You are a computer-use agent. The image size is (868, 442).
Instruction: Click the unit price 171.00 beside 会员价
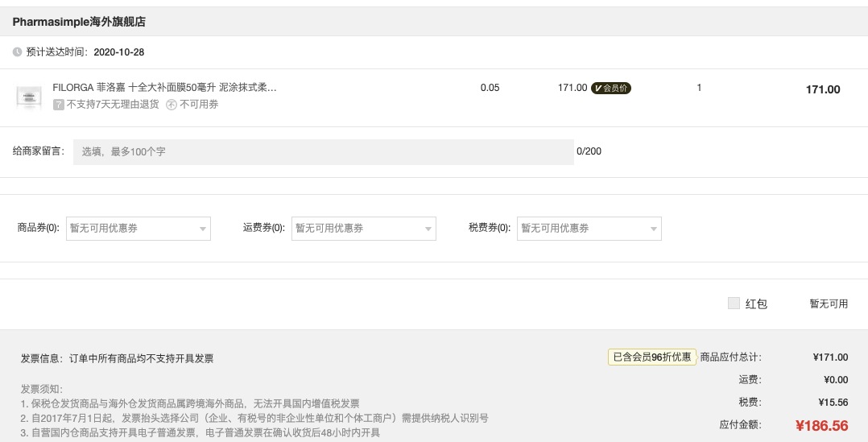(x=572, y=88)
